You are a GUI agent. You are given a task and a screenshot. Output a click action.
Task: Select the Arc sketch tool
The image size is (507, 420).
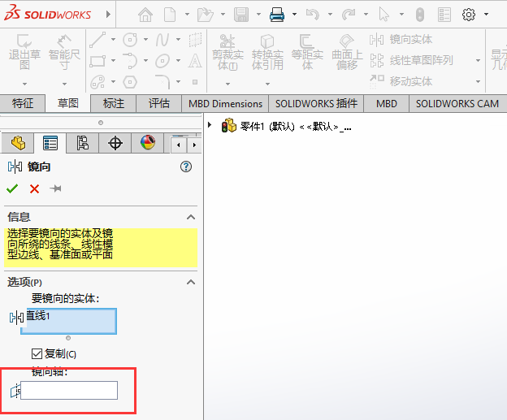click(x=130, y=61)
